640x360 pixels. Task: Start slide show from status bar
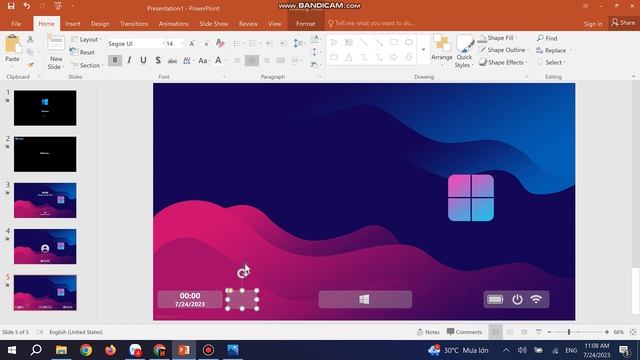pyautogui.click(x=538, y=332)
